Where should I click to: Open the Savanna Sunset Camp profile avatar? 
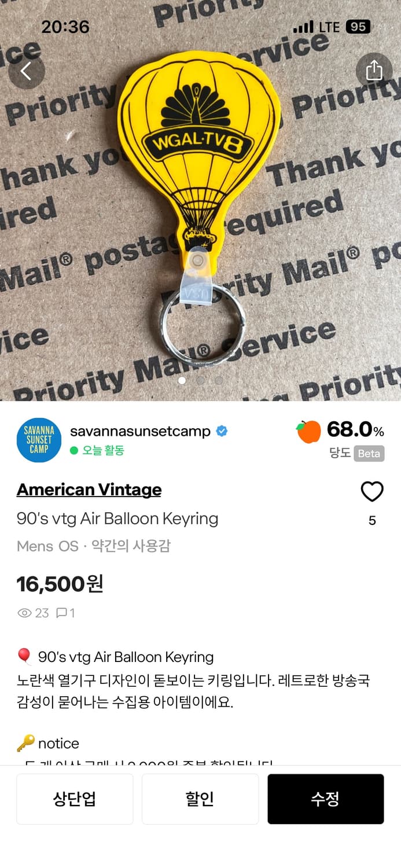39,440
